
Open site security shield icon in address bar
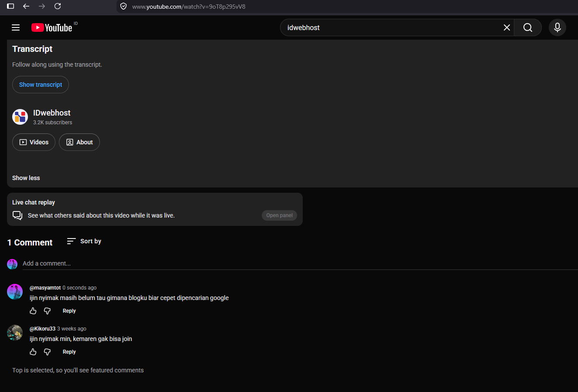(123, 7)
